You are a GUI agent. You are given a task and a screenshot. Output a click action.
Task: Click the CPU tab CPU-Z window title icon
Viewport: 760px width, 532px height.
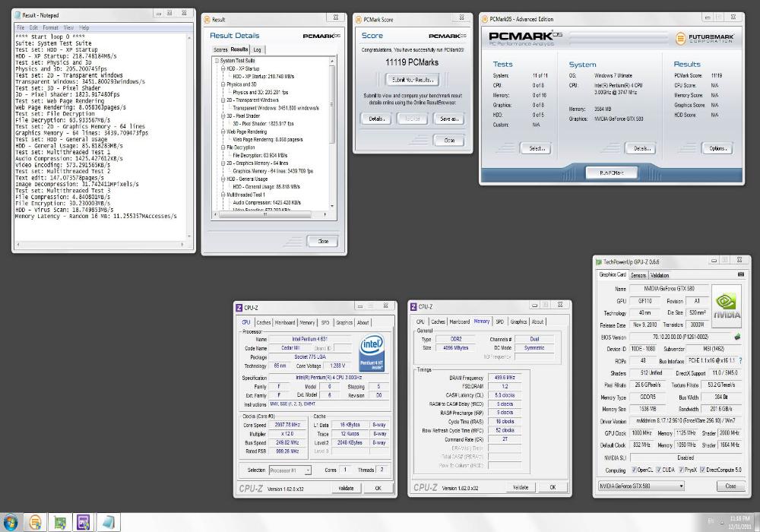(239, 308)
